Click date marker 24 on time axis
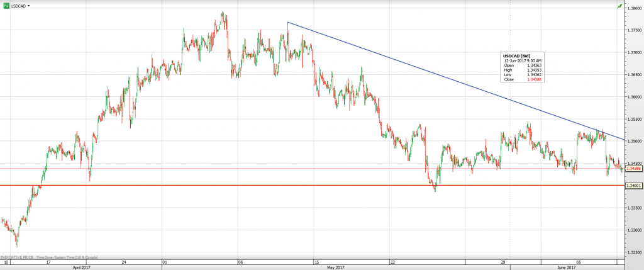 (x=125, y=261)
